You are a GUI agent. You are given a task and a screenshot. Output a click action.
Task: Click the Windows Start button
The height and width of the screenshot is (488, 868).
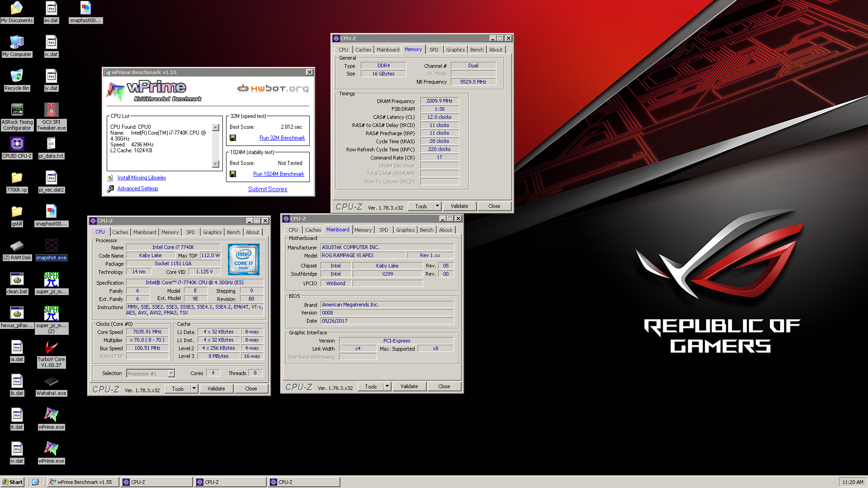click(13, 482)
